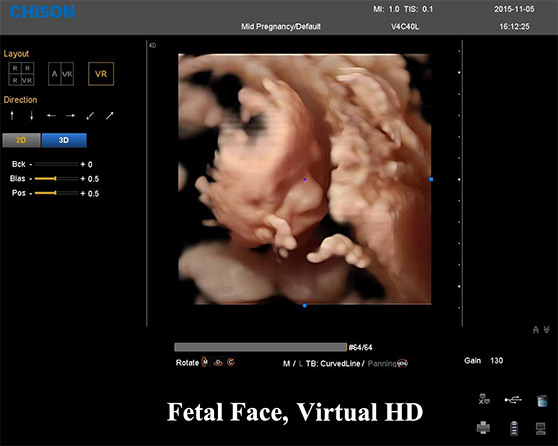Click the MI: 1.0 TIS: 0.1 readout
558x446 pixels.
403,9
